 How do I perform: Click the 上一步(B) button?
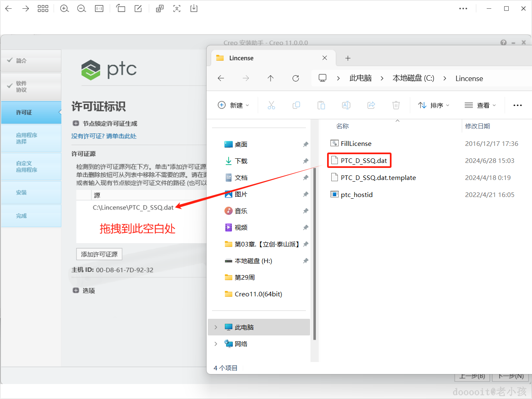472,376
